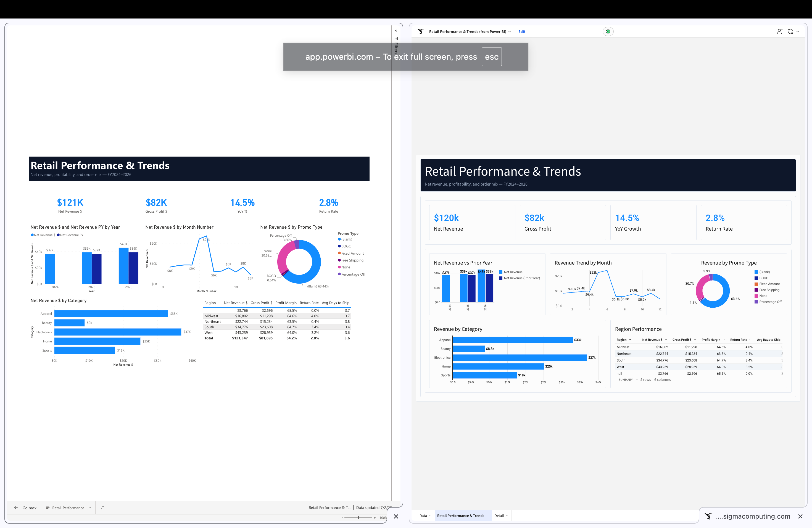
Task: Click the Go back arrow in Power BI
Action: click(16, 508)
